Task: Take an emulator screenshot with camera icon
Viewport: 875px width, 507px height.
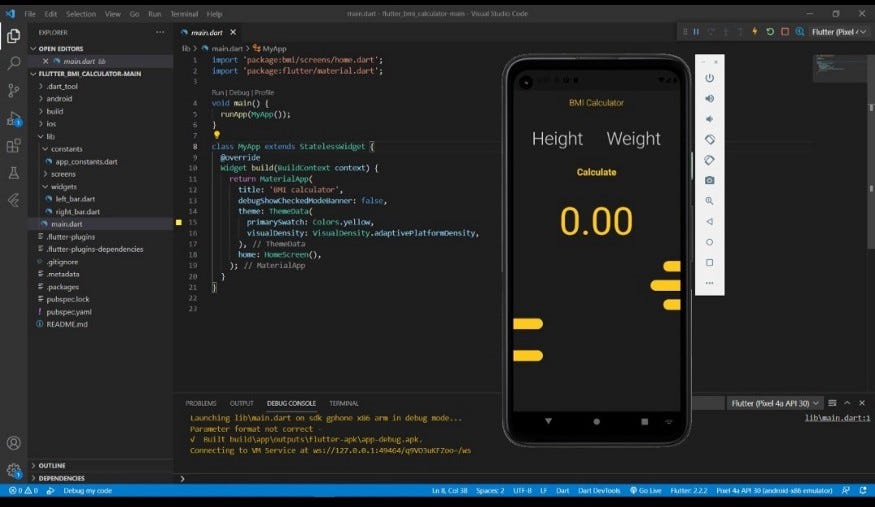Action: [x=709, y=180]
